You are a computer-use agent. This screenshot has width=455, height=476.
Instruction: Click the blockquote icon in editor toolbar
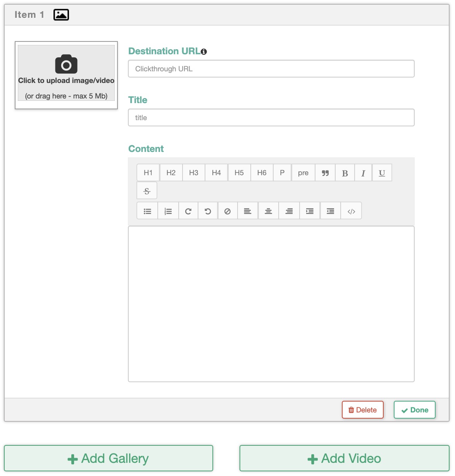click(325, 173)
